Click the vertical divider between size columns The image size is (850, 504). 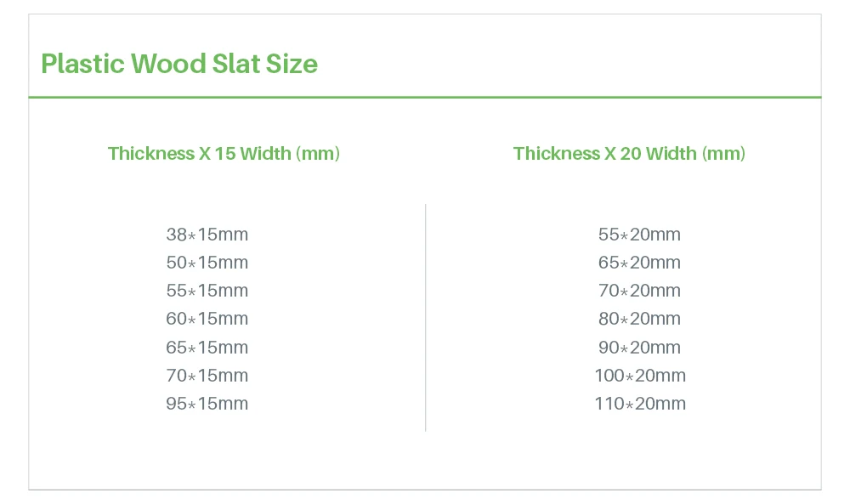(425, 317)
